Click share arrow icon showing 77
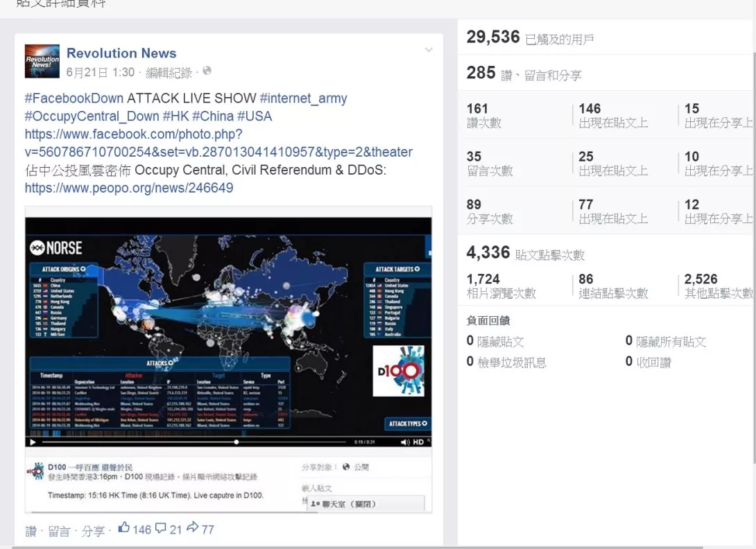The width and height of the screenshot is (756, 549). tap(193, 527)
